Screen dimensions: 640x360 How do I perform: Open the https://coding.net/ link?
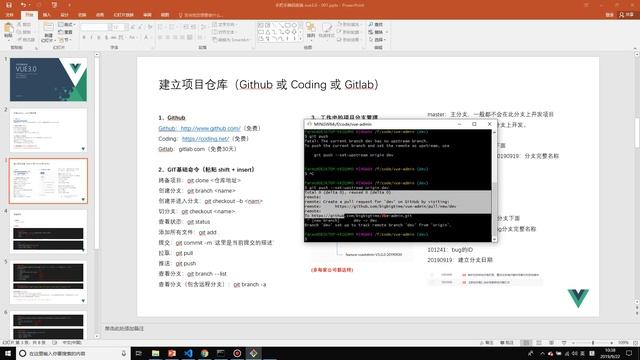point(205,139)
